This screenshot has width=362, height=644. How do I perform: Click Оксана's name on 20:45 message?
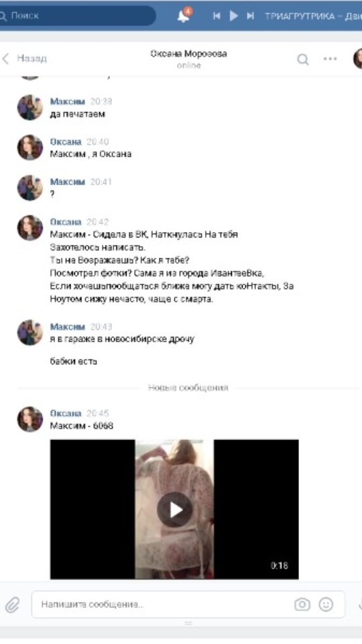[66, 414]
